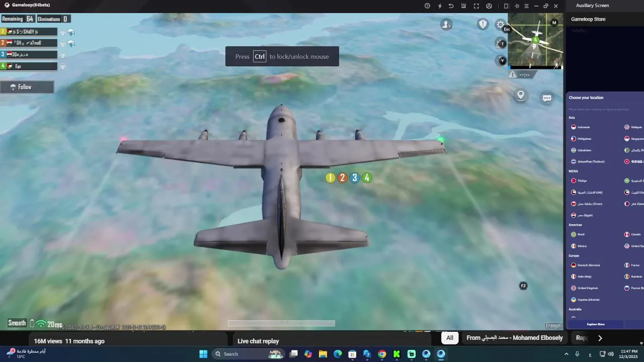Select teammate 2 in squad list
The image size is (644, 362).
coord(29,43)
